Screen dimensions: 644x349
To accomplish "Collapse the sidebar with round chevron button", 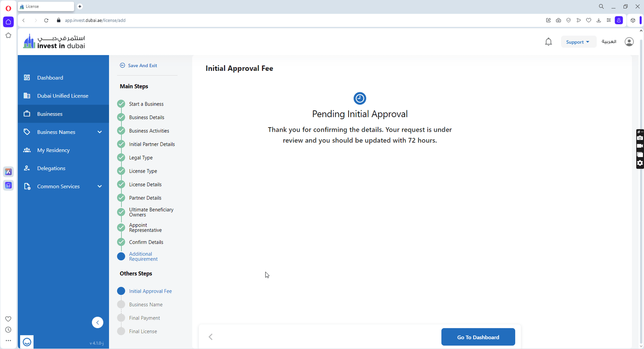I will (97, 322).
